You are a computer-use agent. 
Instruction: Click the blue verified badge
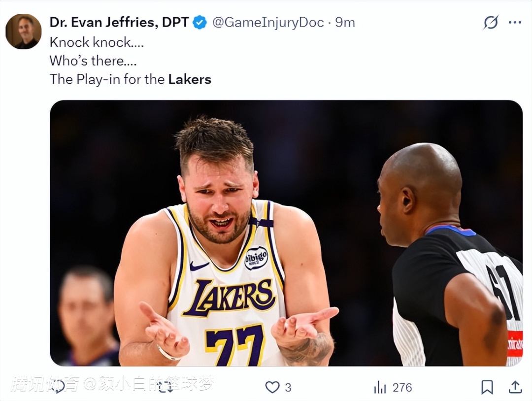pyautogui.click(x=199, y=23)
